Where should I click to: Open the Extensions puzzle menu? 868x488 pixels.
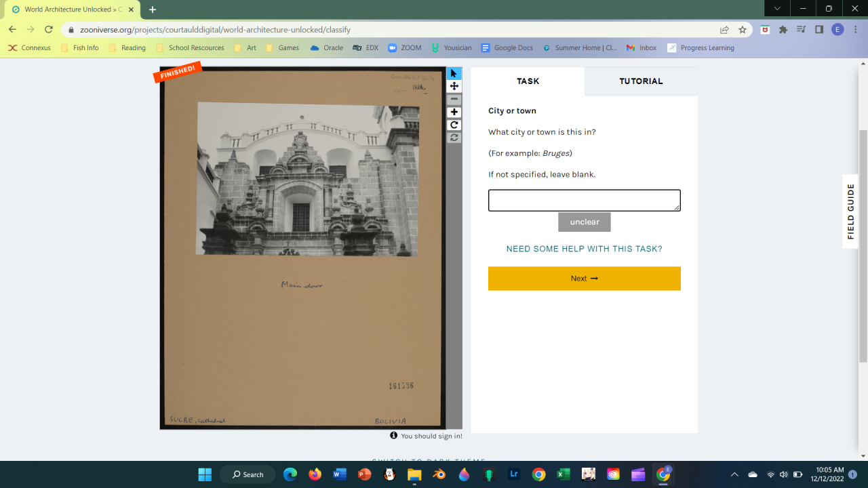pyautogui.click(x=783, y=30)
